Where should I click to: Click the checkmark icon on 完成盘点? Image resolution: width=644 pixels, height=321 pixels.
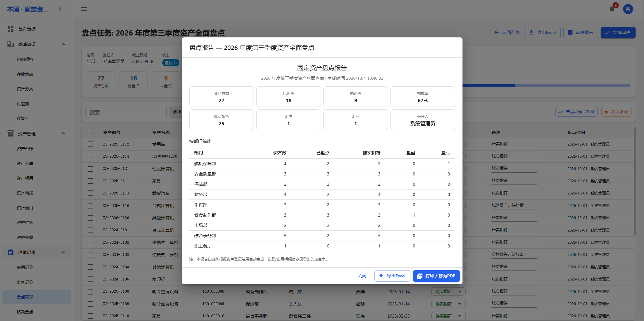[608, 32]
